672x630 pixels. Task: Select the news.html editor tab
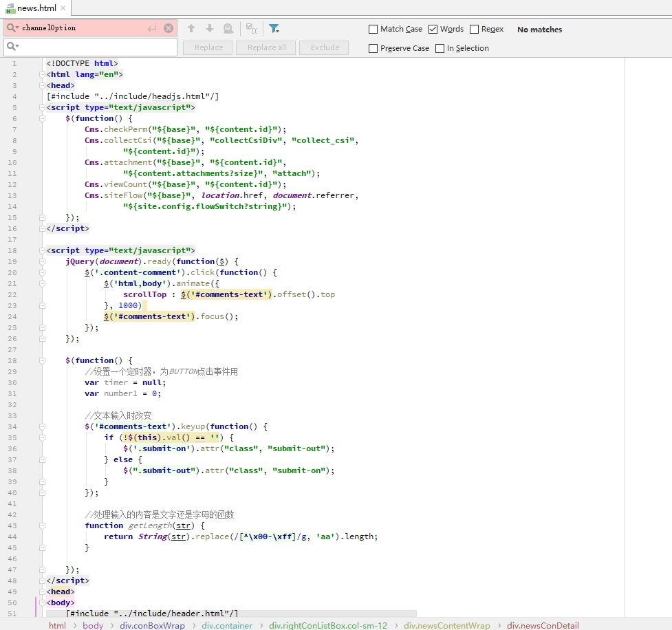coord(36,8)
